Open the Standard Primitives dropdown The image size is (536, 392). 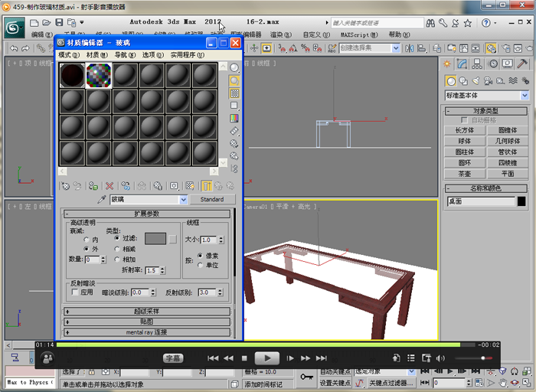tap(525, 96)
